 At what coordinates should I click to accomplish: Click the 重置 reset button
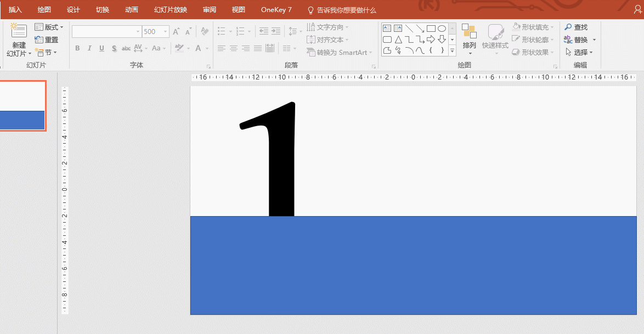click(47, 40)
